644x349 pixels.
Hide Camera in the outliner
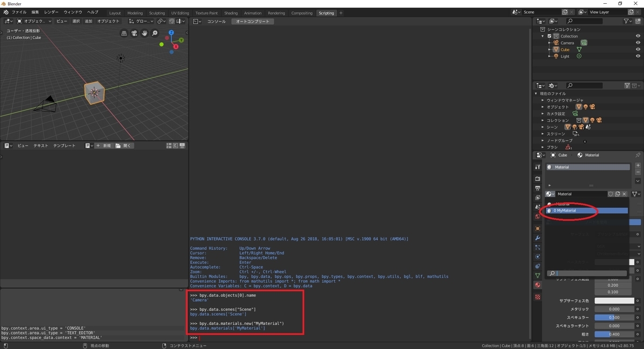(638, 43)
